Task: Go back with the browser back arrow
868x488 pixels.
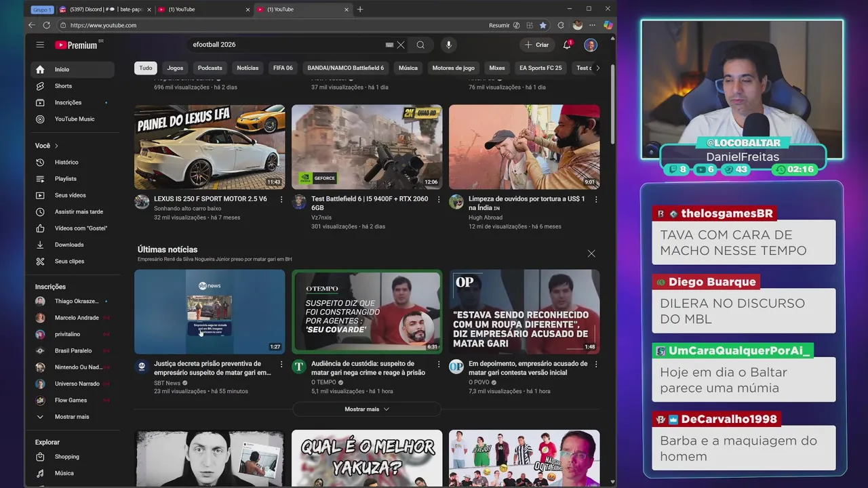Action: pyautogui.click(x=31, y=25)
